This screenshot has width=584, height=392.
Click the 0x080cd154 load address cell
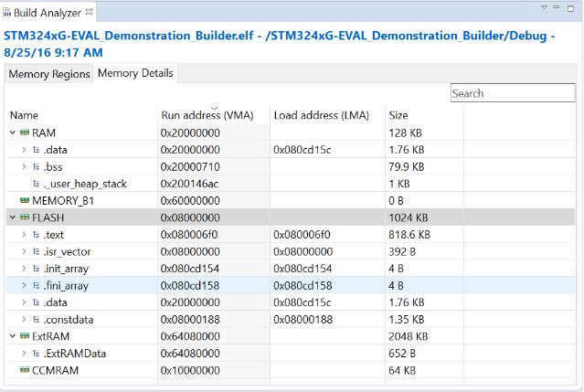point(303,269)
